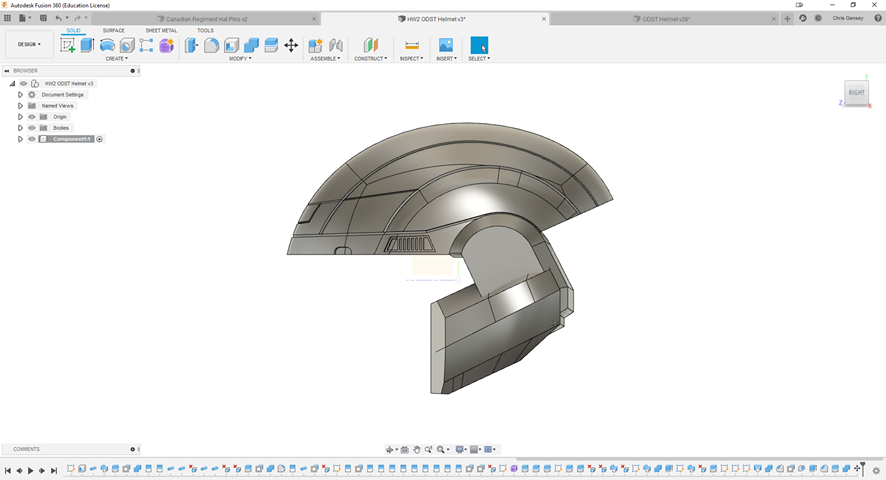The height and width of the screenshot is (480, 886).
Task: Expand the Document Settings node
Action: coord(20,95)
